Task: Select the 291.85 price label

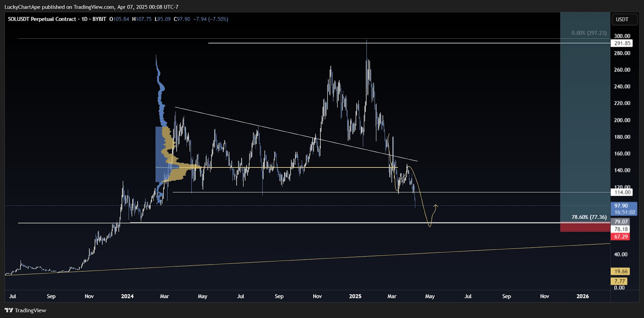Action: point(622,43)
